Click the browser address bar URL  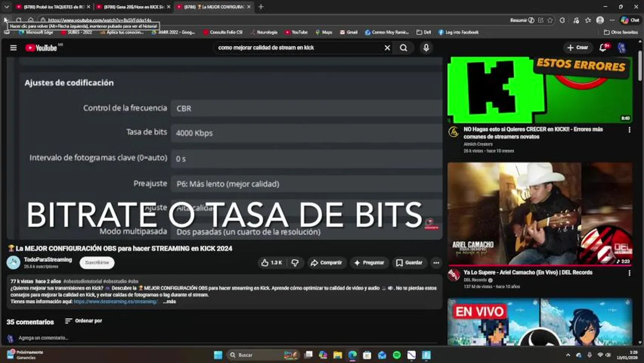click(99, 20)
